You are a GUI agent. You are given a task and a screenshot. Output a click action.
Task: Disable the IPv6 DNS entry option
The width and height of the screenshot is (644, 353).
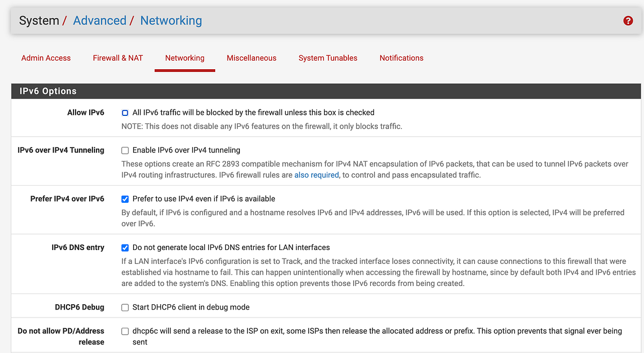pos(125,247)
